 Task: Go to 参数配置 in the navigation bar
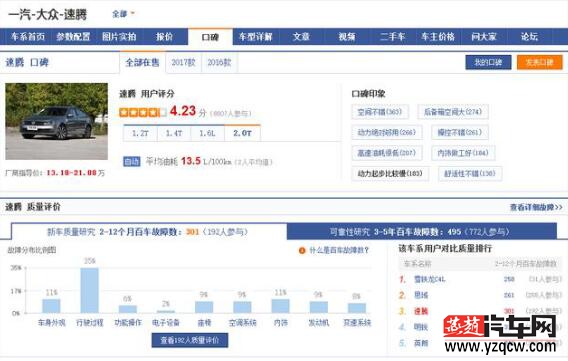(x=73, y=37)
